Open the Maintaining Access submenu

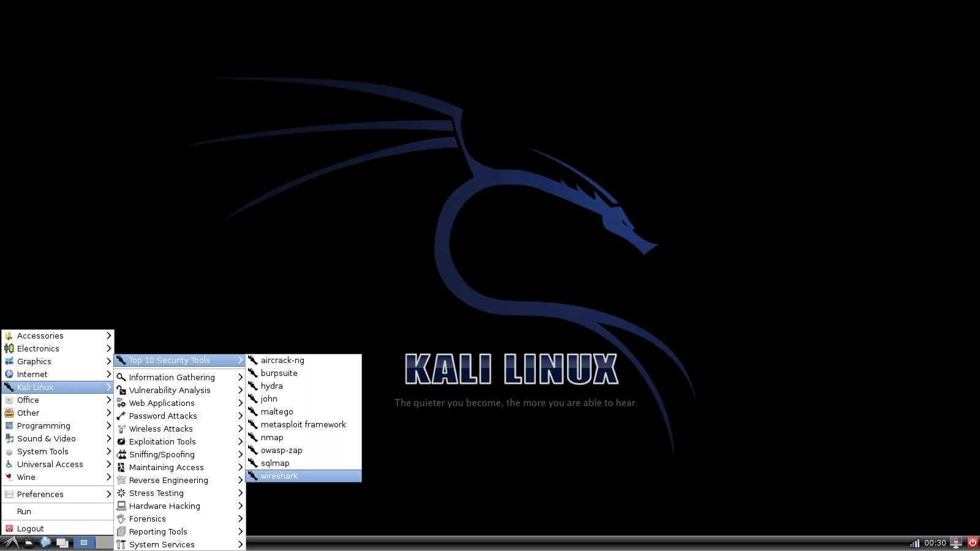pyautogui.click(x=179, y=467)
